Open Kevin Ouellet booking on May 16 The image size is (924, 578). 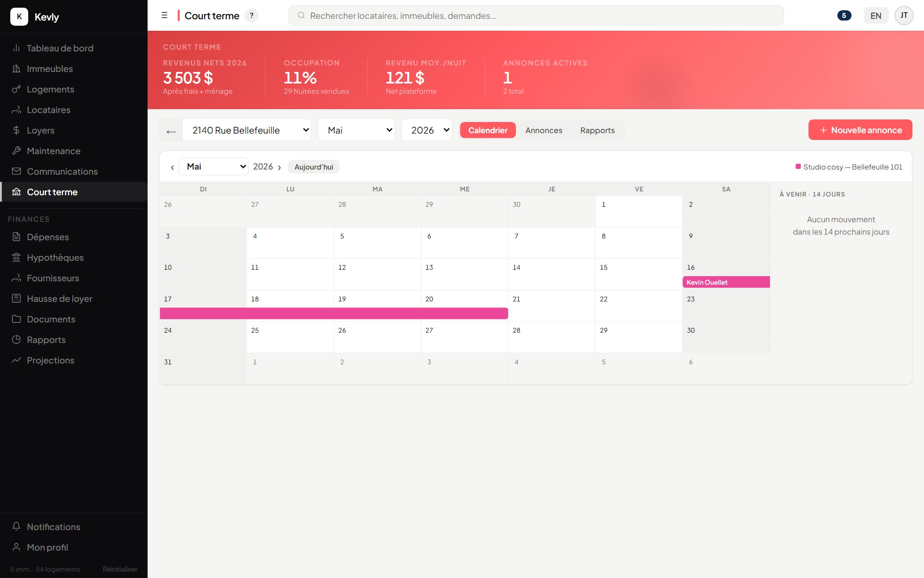pos(726,282)
